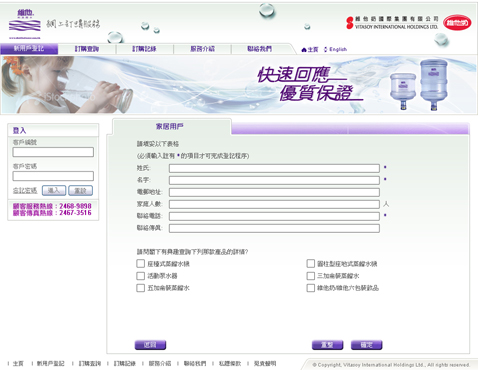Open the 服務介紹 navigation tab

[202, 49]
